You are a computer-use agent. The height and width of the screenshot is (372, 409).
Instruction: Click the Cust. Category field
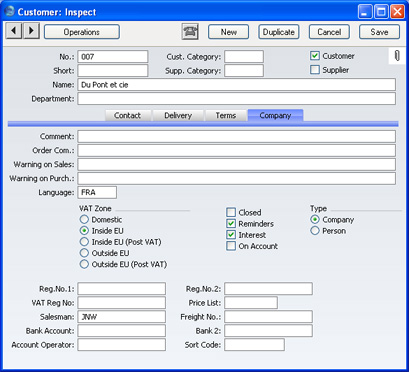point(244,57)
